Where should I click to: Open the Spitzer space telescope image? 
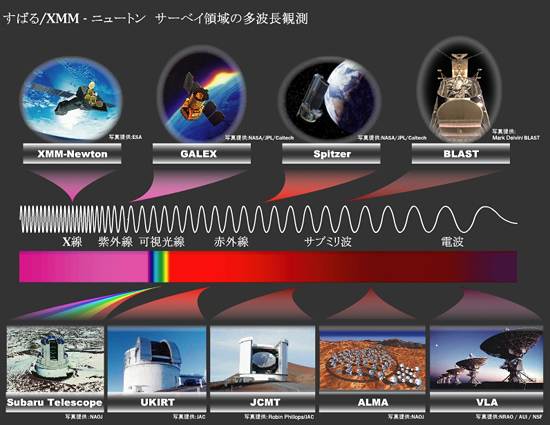tap(330, 99)
